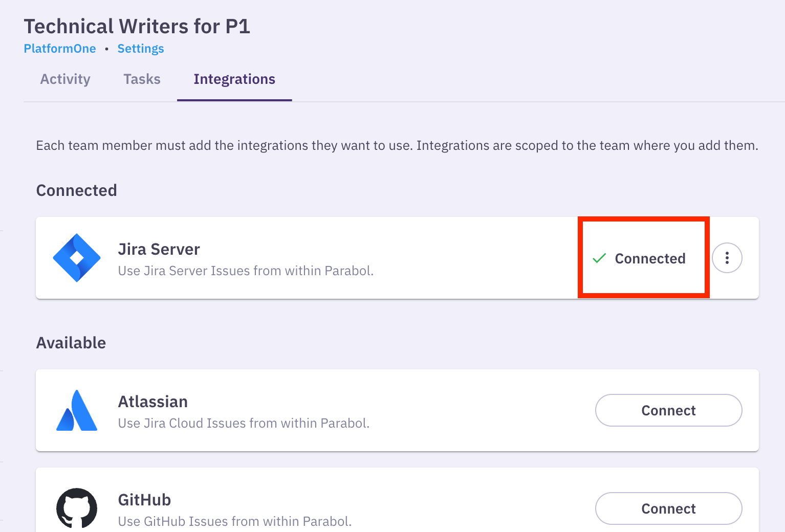The image size is (785, 532).
Task: Click the GitHub integration name
Action: coord(144,500)
